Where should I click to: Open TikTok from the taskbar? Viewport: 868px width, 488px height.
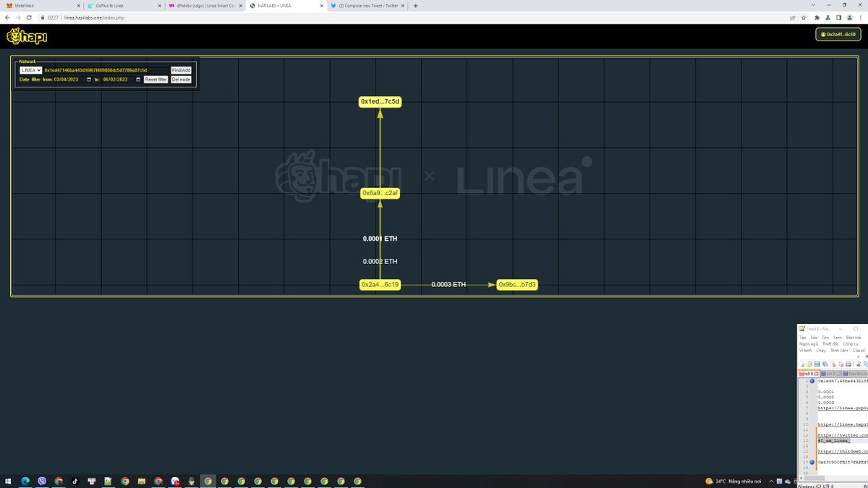75,481
